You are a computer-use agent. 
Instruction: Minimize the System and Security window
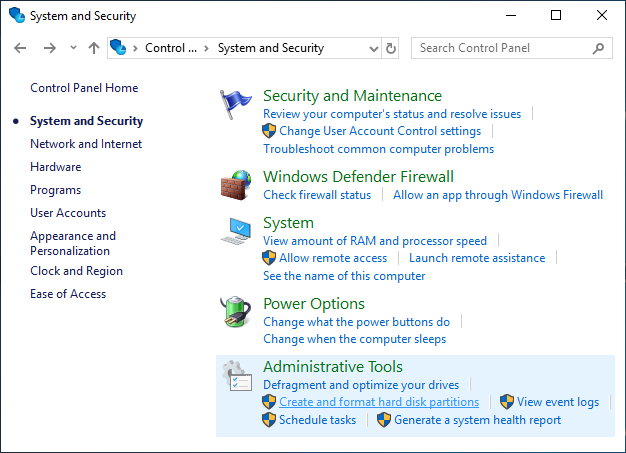pos(511,16)
